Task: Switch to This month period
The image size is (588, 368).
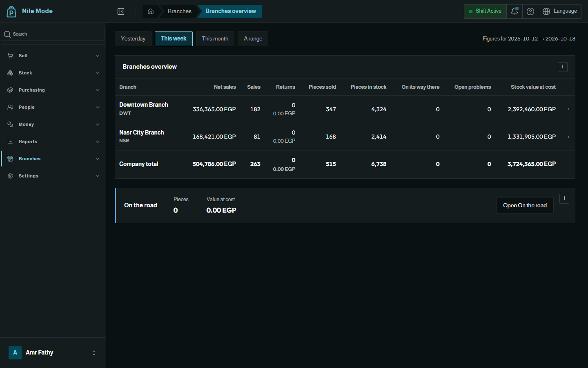Action: 215,39
